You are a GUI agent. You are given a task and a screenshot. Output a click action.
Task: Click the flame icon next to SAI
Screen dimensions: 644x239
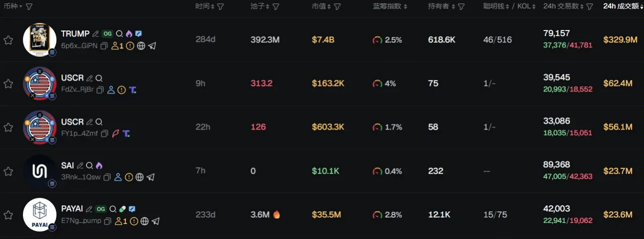click(99, 165)
